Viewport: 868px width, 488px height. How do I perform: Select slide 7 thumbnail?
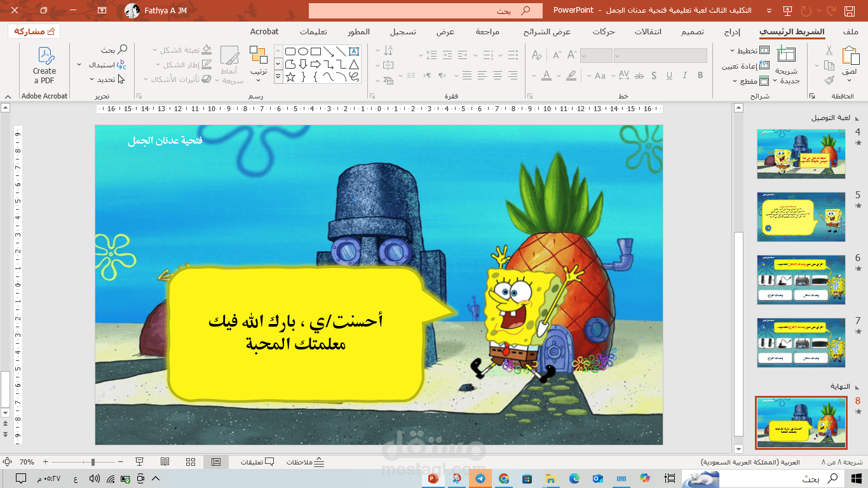[x=801, y=343]
